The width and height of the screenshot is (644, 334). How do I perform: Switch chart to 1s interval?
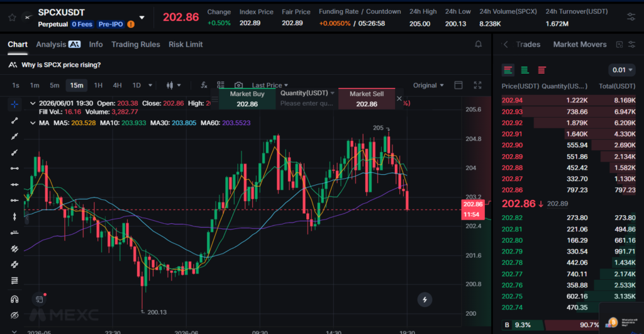(16, 85)
